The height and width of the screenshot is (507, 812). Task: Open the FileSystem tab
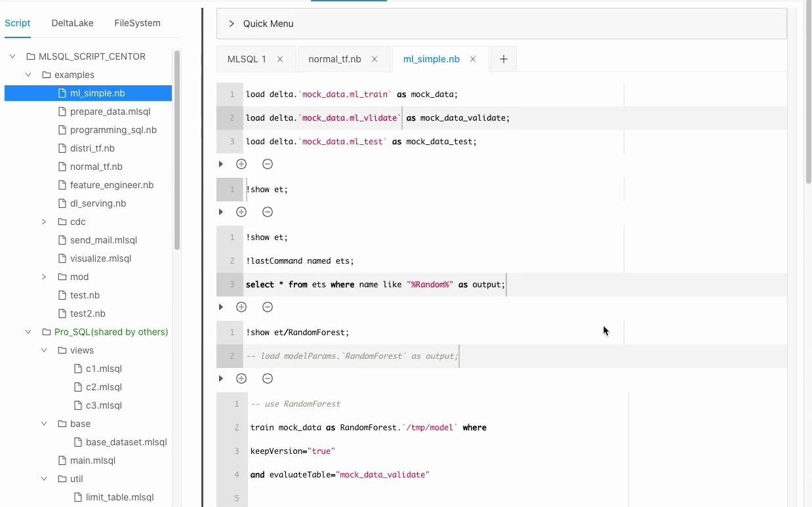[x=137, y=23]
